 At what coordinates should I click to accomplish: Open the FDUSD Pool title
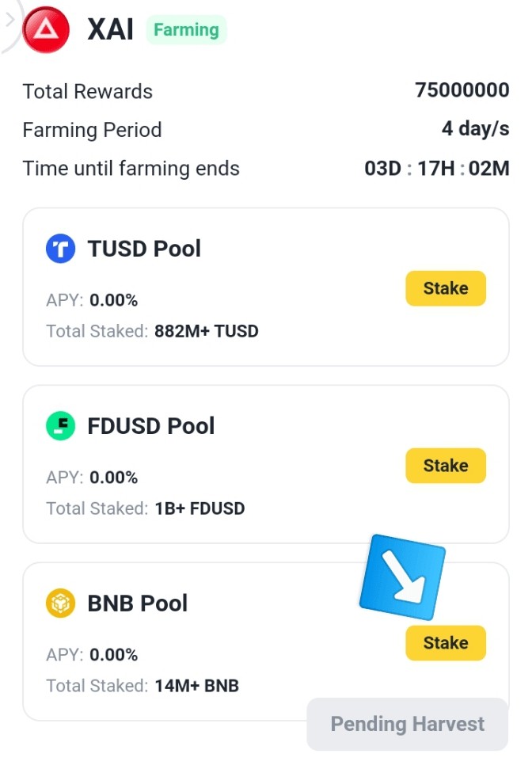coord(150,426)
